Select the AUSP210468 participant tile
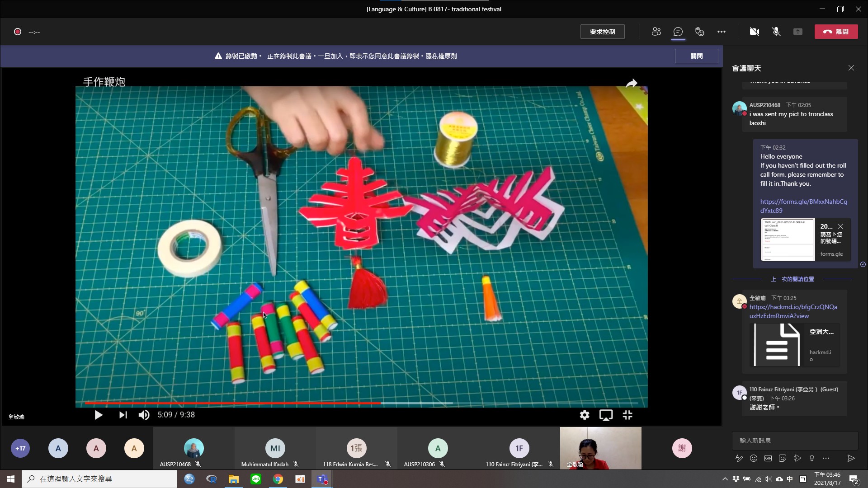The width and height of the screenshot is (868, 488). 193,448
